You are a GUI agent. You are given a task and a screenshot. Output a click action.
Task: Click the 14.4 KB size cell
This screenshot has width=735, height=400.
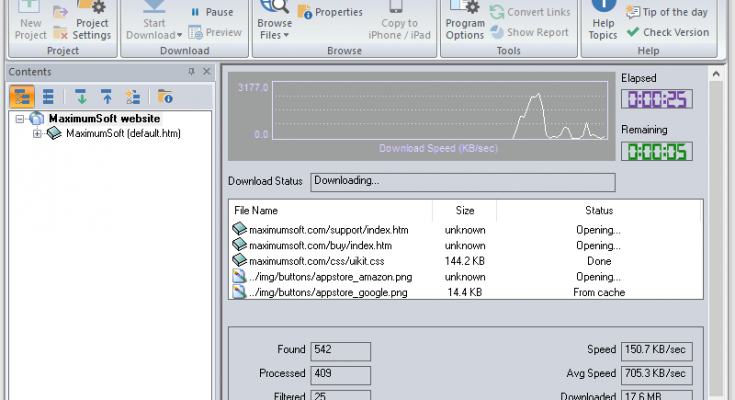point(465,292)
